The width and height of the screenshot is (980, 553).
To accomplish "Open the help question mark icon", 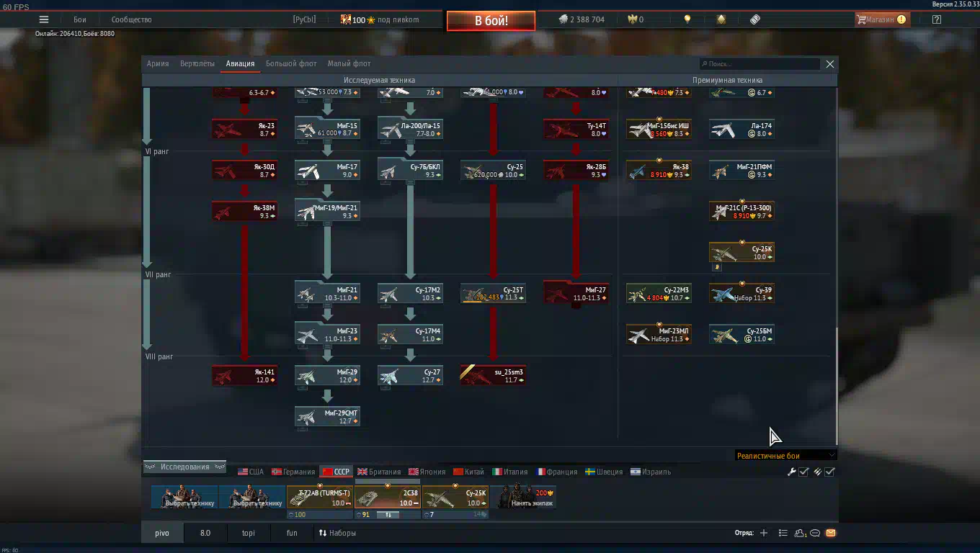I will pyautogui.click(x=937, y=19).
